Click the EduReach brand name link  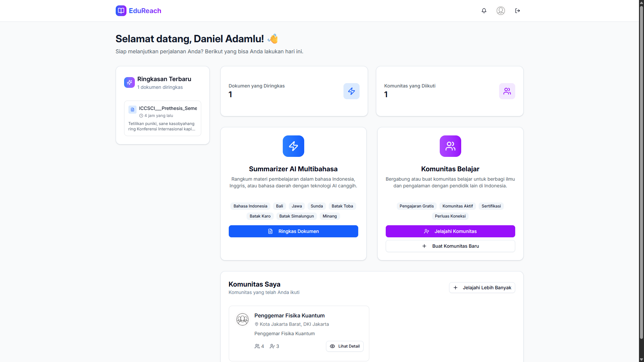pyautogui.click(x=145, y=11)
